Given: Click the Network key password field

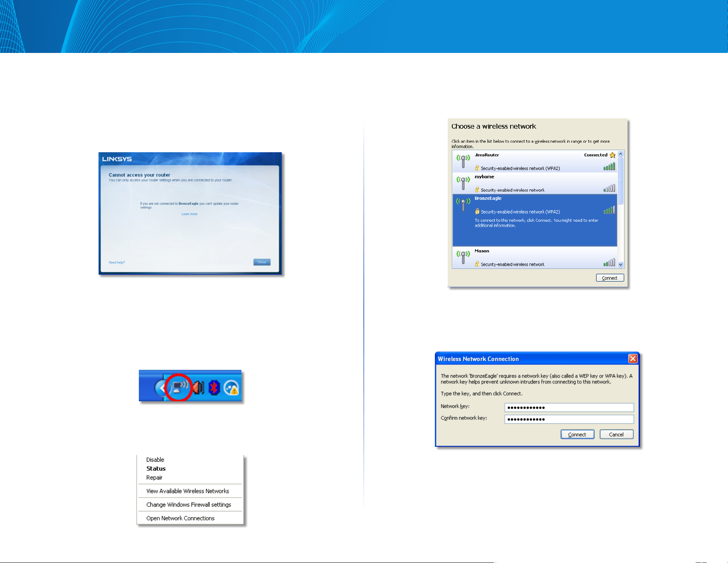Looking at the screenshot, I should [569, 407].
